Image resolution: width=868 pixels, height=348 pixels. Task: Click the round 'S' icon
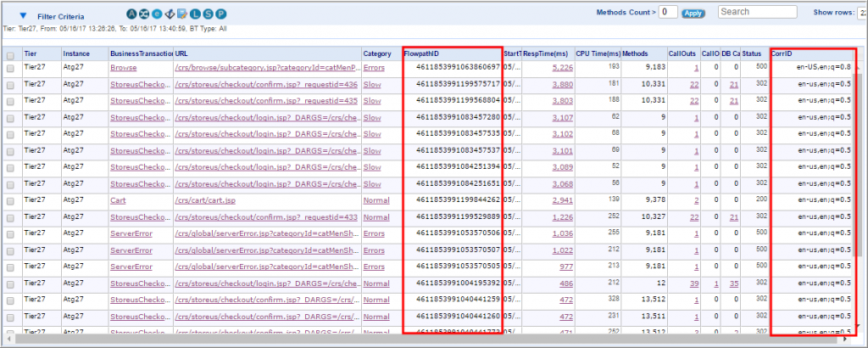click(209, 14)
